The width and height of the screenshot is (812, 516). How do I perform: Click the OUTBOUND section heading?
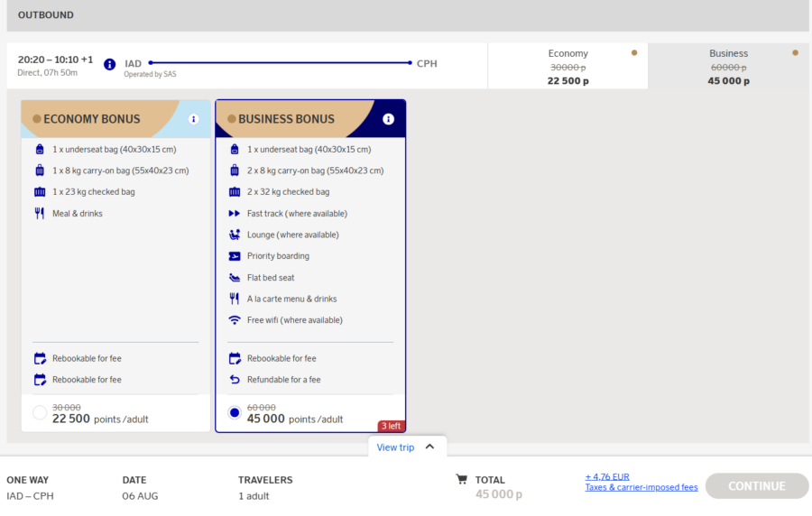coord(46,15)
